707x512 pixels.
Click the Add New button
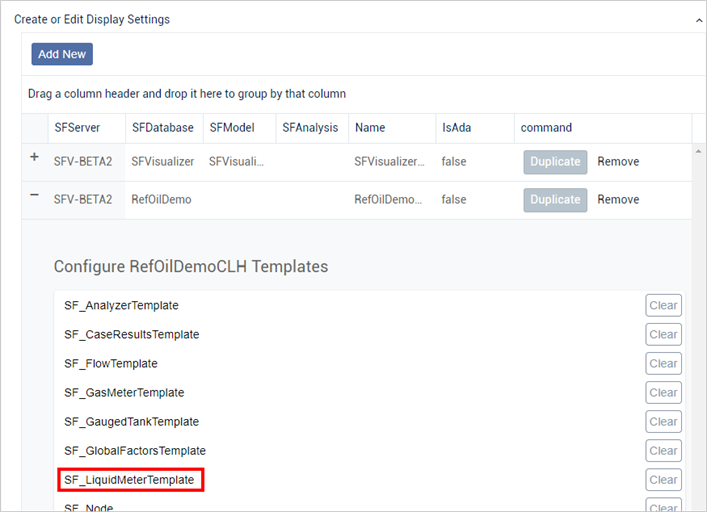[62, 54]
